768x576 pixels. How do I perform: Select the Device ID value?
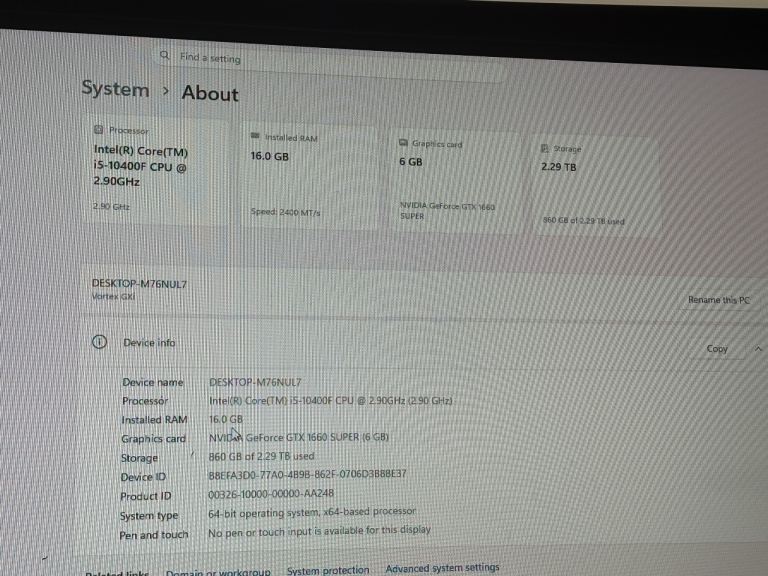click(x=307, y=474)
